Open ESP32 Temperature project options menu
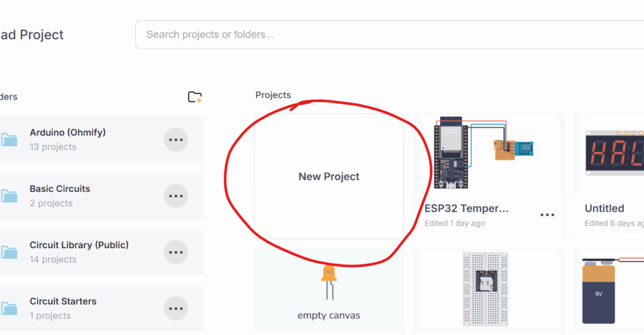Screen dimensions: 644x335 click(x=547, y=215)
